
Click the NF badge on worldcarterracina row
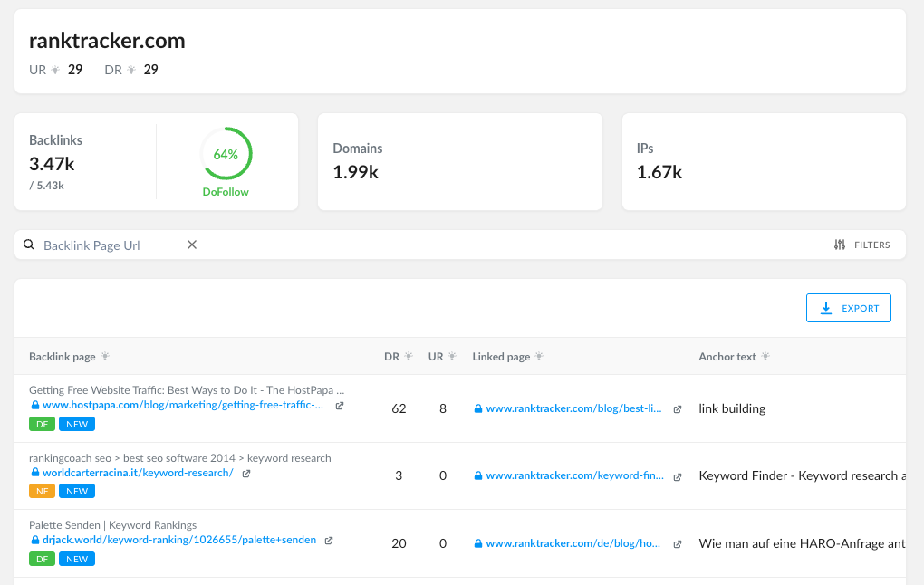42,492
